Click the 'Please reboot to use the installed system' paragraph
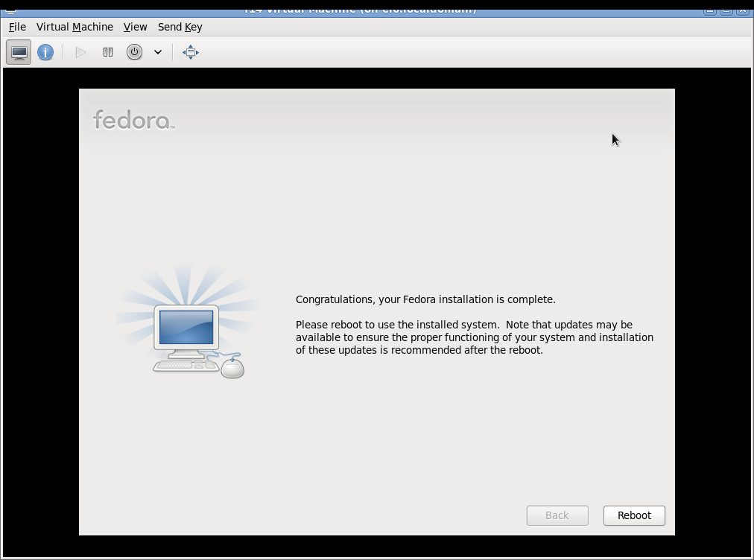This screenshot has width=754, height=560. pos(475,337)
